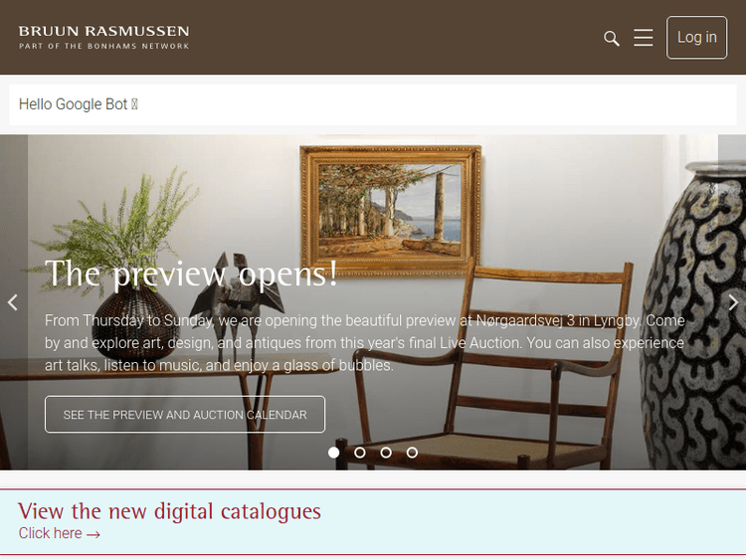
Task: Click 'The preview opens!' slide heading
Action: (191, 274)
